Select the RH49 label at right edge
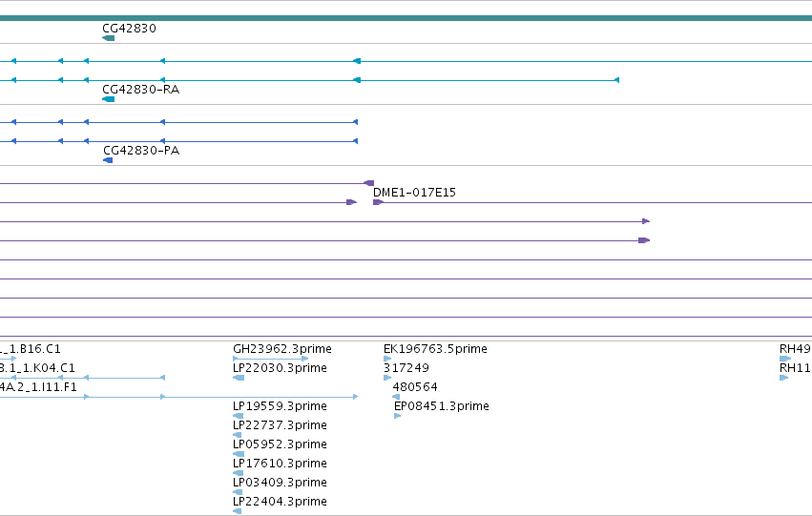The width and height of the screenshot is (812, 516). click(796, 349)
